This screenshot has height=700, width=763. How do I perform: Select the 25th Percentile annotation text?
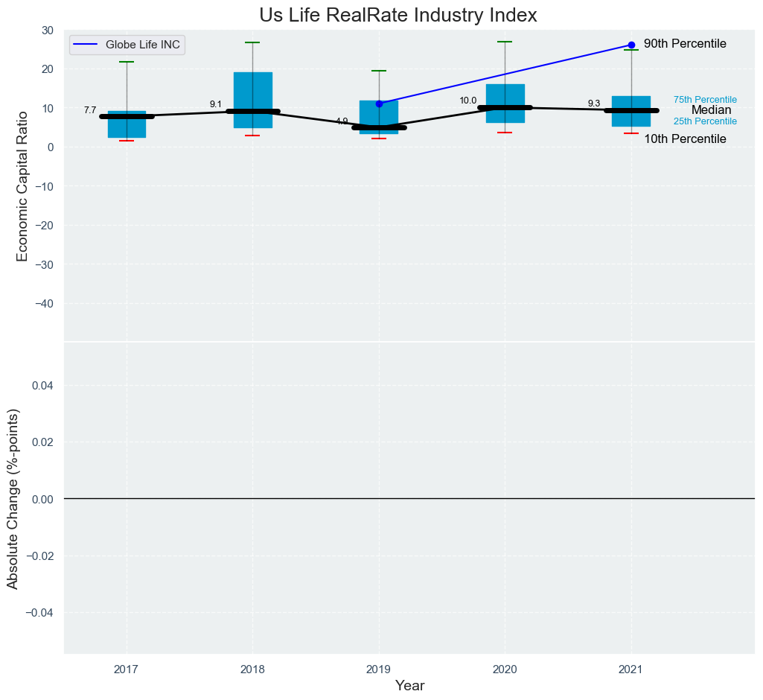[x=705, y=121]
